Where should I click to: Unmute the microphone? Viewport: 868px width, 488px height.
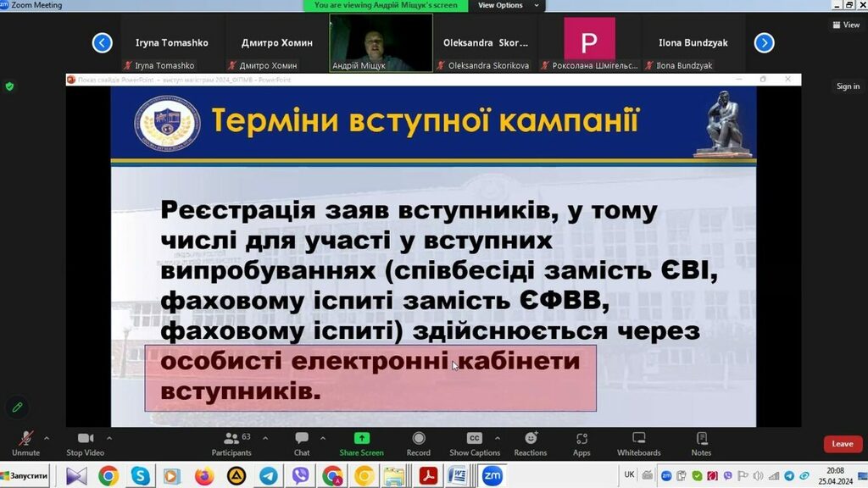pyautogui.click(x=25, y=442)
